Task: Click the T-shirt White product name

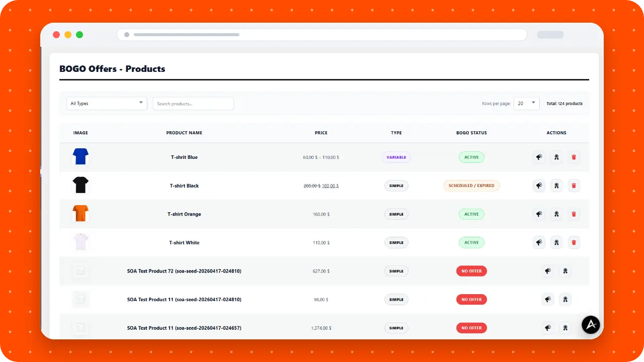Action: click(x=184, y=242)
